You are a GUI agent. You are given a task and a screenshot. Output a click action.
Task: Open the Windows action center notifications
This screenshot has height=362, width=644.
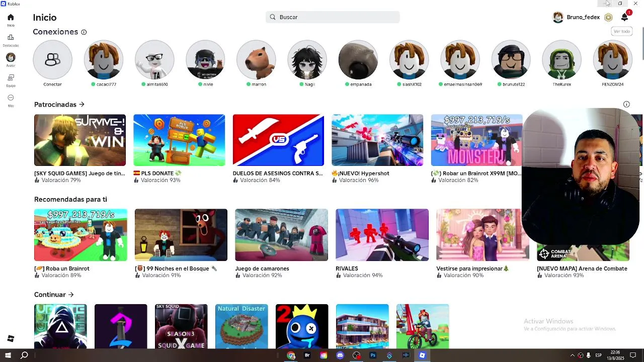coord(633,355)
